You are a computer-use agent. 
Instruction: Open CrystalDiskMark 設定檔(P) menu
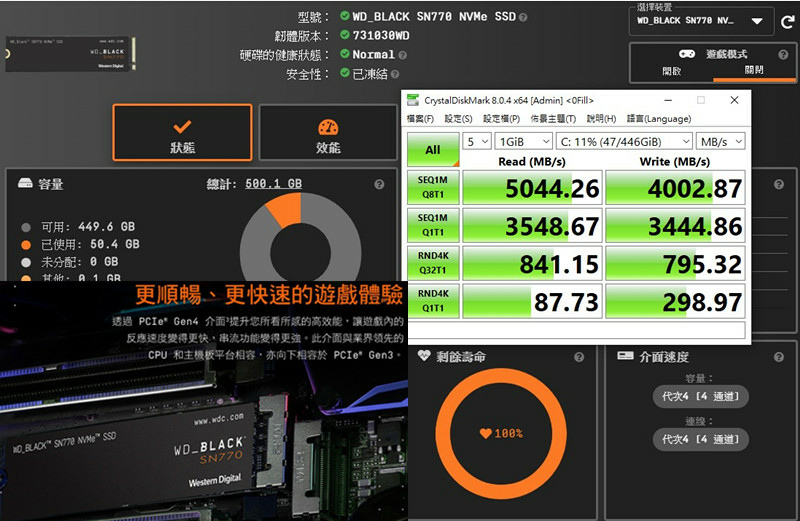[x=502, y=118]
